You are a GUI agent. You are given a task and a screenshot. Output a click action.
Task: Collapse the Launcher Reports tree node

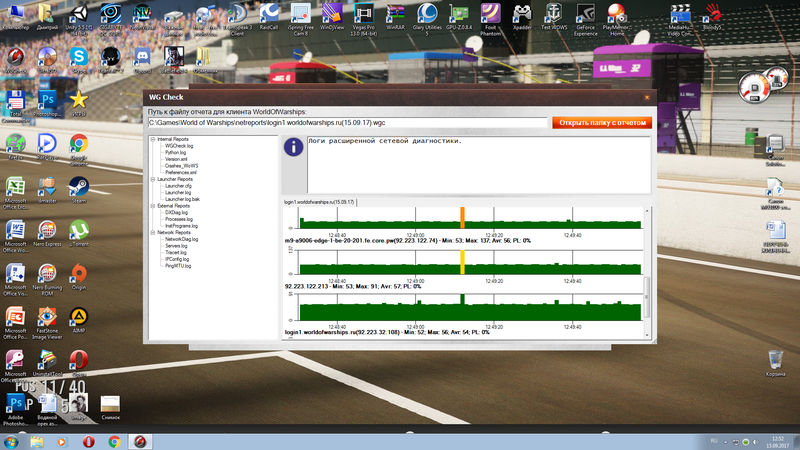[153, 180]
